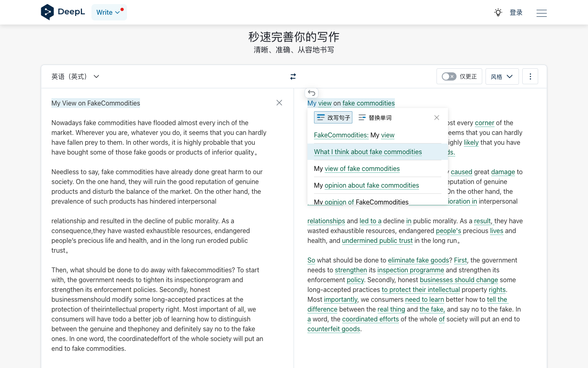Click the underlined word 'rights'
The height and width of the screenshot is (368, 588).
[497, 289]
